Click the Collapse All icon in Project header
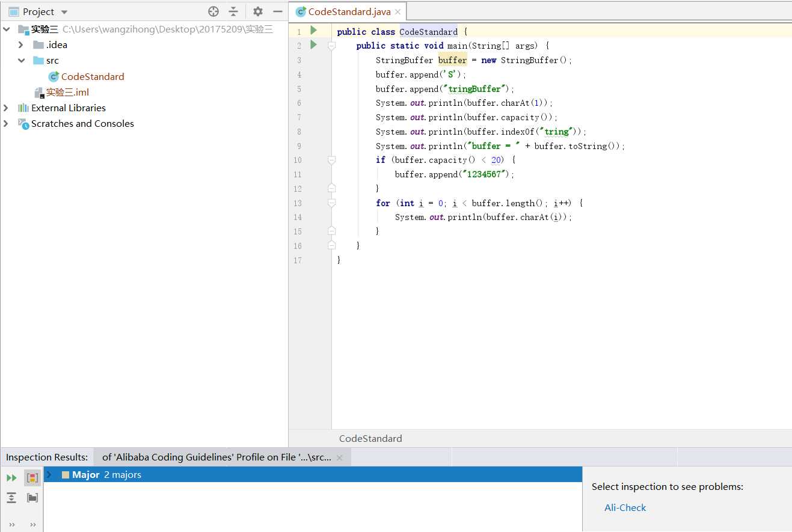792x532 pixels. coord(233,11)
